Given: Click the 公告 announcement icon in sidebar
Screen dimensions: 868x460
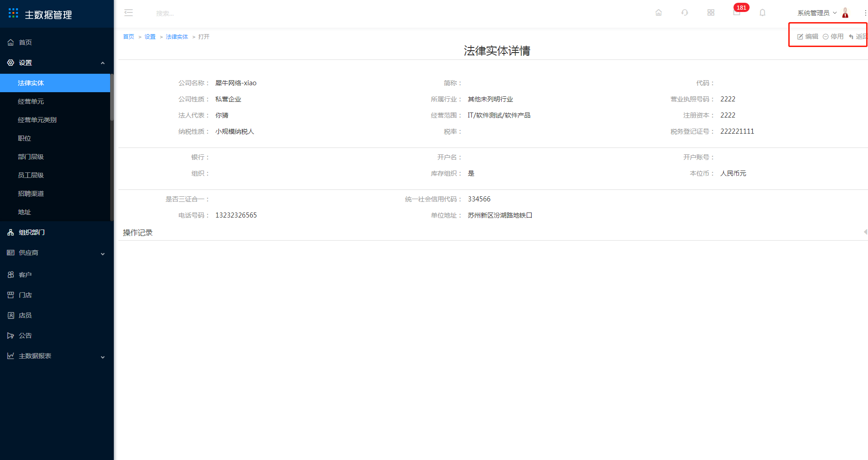Looking at the screenshot, I should point(11,336).
